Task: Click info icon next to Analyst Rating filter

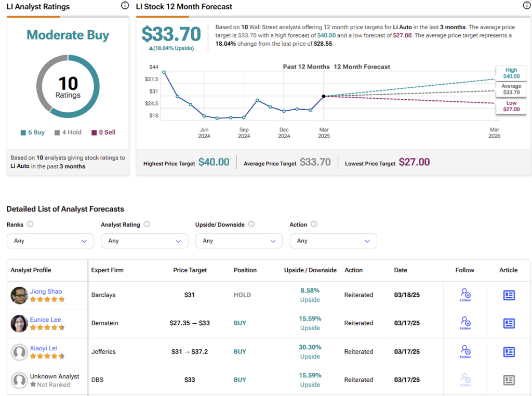Action: point(147,225)
